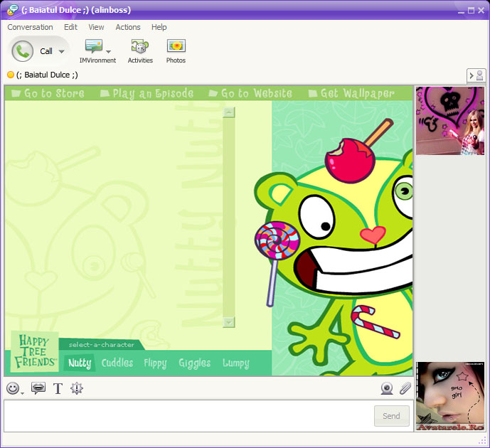Click the contact's avatar with skull heart
Screen dimensions: 490x448
(450, 121)
